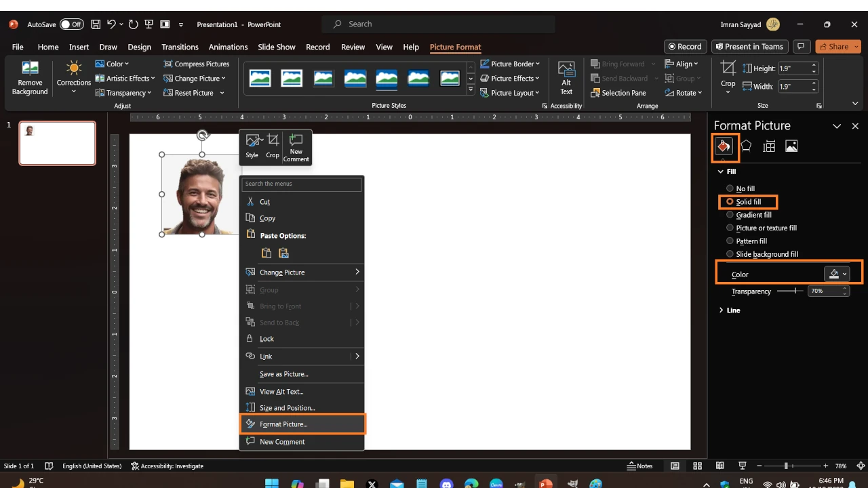The width and height of the screenshot is (868, 488).
Task: Open the Corrections tool
Action: click(73, 77)
